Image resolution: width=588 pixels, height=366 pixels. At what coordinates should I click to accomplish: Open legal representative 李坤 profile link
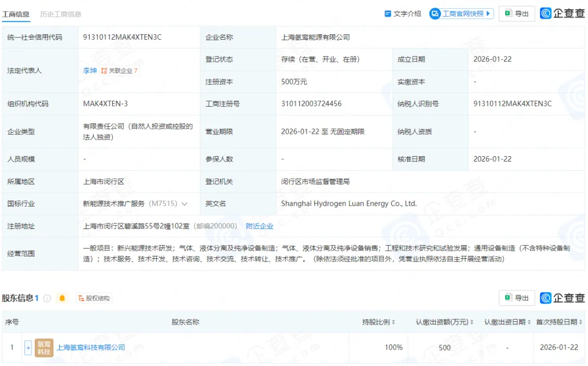tap(90, 71)
